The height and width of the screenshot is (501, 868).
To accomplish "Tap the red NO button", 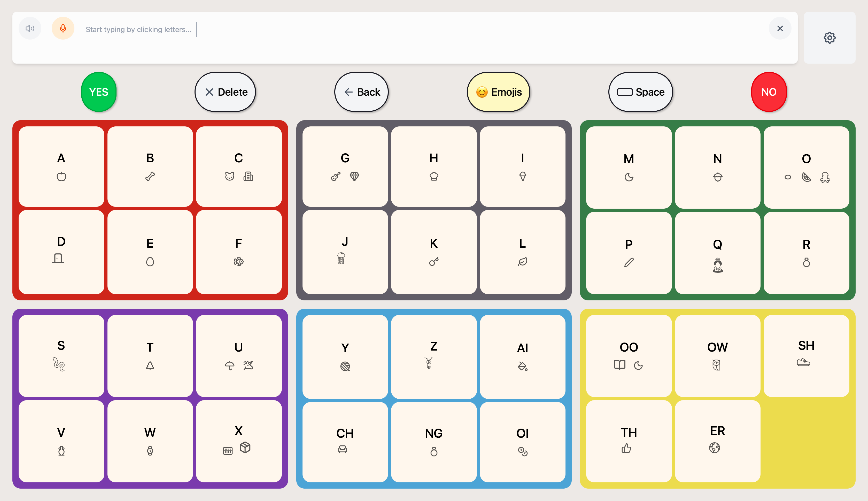I will click(x=769, y=92).
